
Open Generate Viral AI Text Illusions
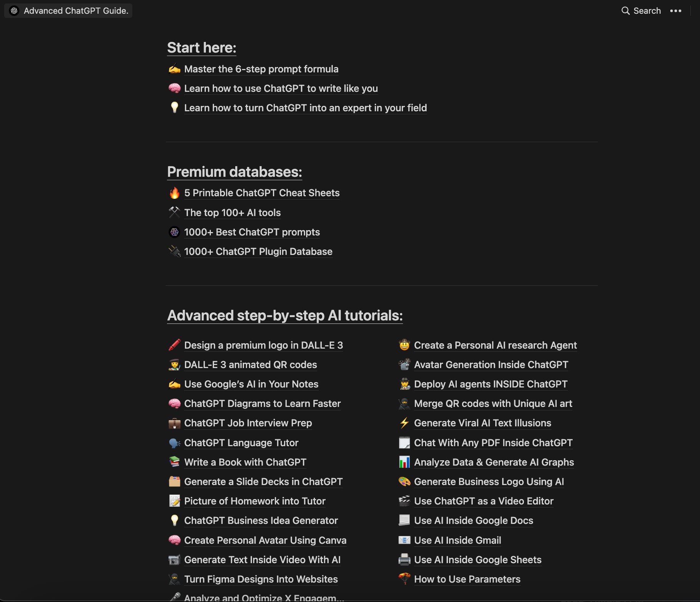pos(483,423)
